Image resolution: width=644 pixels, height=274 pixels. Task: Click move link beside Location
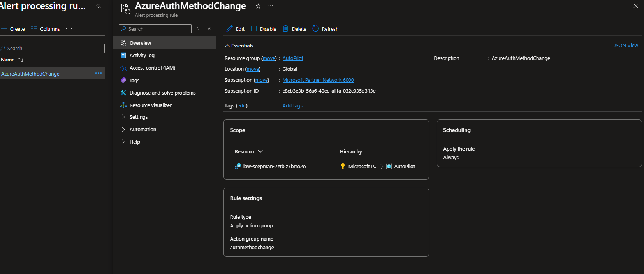tap(253, 69)
